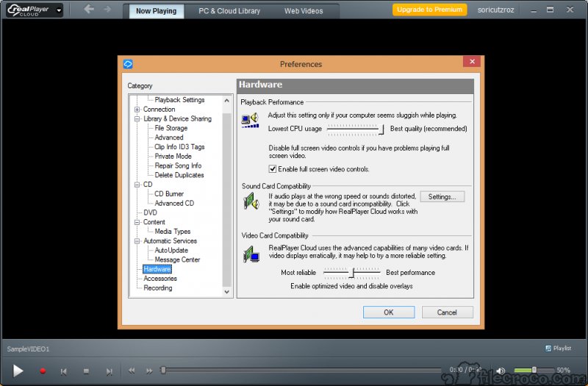Select Delete Duplicates category
588x386 pixels.
pyautogui.click(x=179, y=175)
